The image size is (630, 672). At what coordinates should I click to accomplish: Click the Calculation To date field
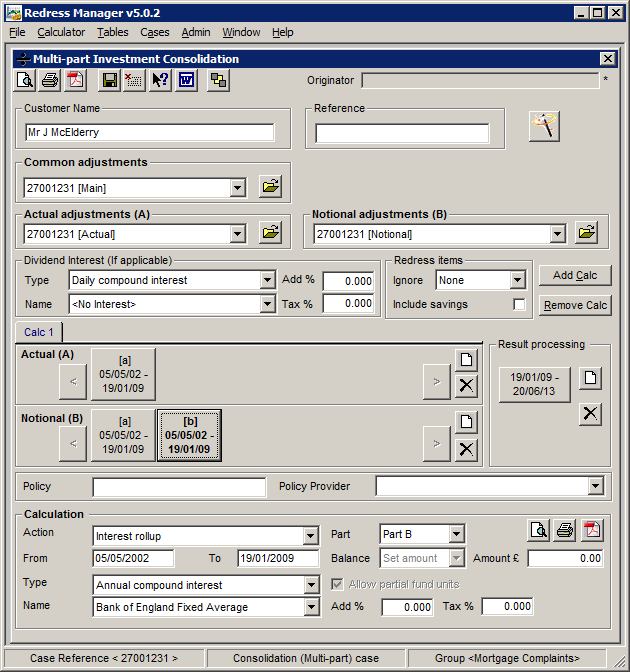point(278,558)
